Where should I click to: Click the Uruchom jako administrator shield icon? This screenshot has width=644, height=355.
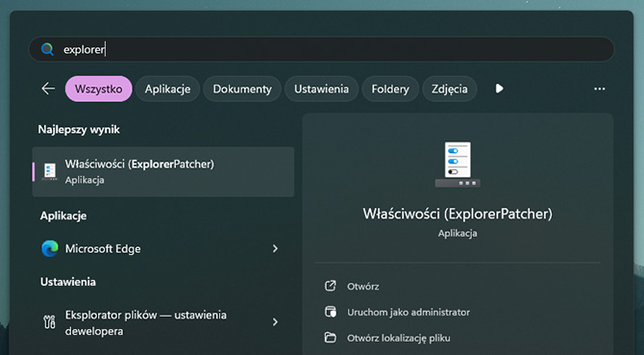pos(331,312)
